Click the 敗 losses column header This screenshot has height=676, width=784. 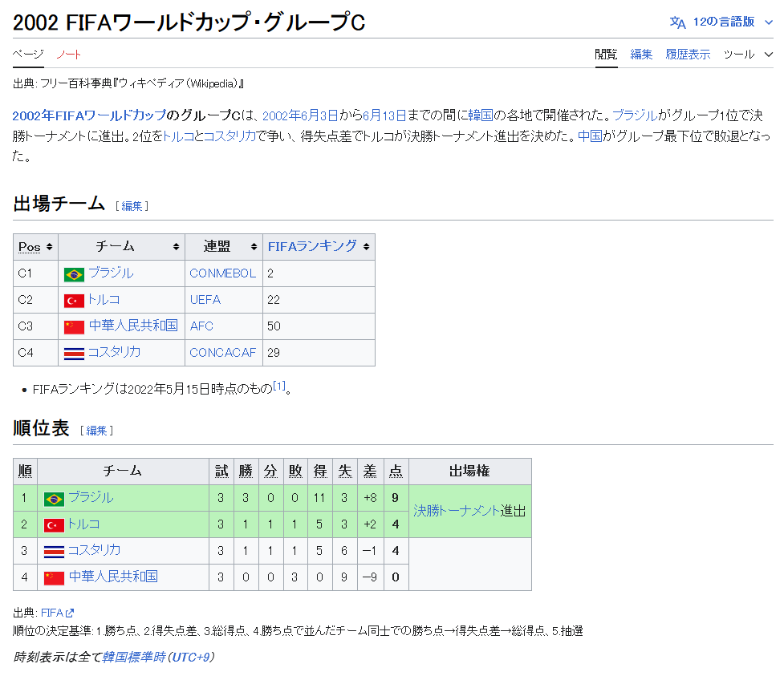coord(295,472)
